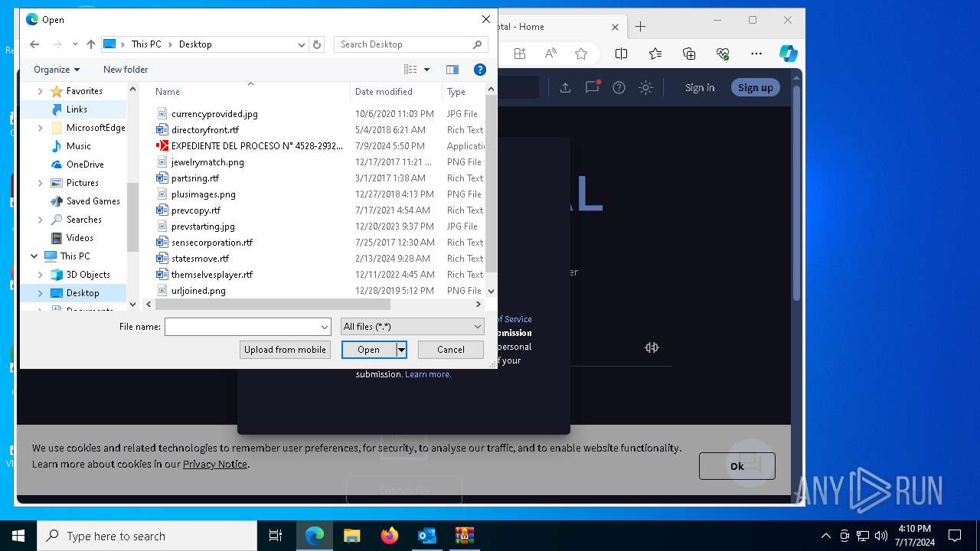980x551 pixels.
Task: Toggle VirusTotal light theme icon
Action: (646, 87)
